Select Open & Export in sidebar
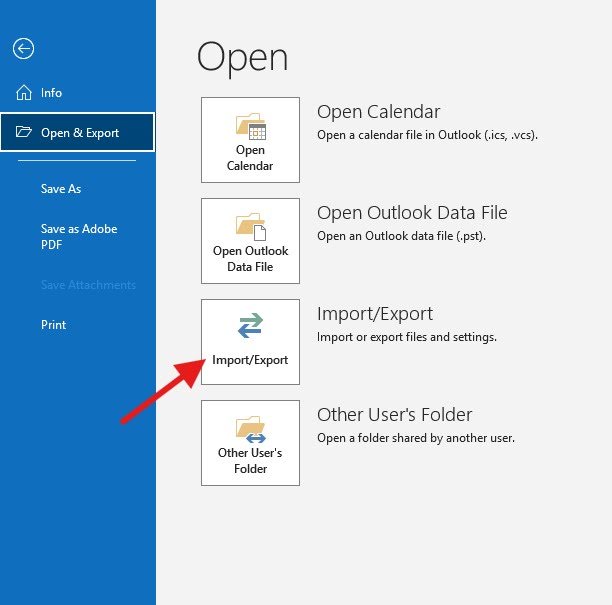The height and width of the screenshot is (605, 612). coord(78,132)
